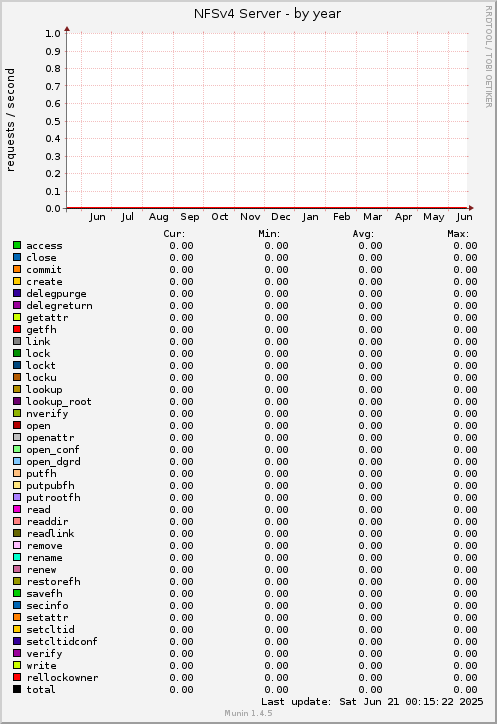Click the magenta read legend swatch
The height and width of the screenshot is (724, 497).
click(17, 509)
